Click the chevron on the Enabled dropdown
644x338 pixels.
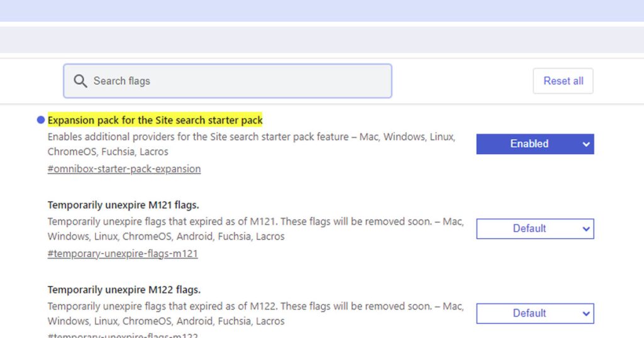coord(586,144)
